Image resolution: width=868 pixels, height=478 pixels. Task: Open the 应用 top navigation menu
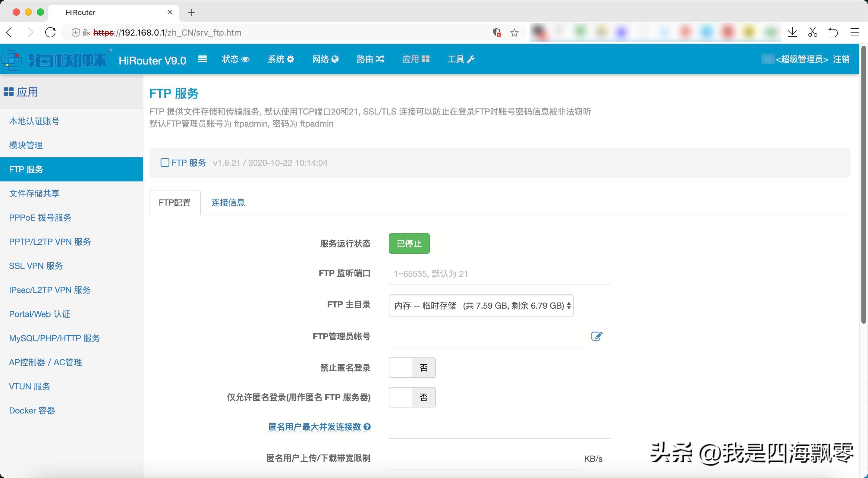pos(416,59)
